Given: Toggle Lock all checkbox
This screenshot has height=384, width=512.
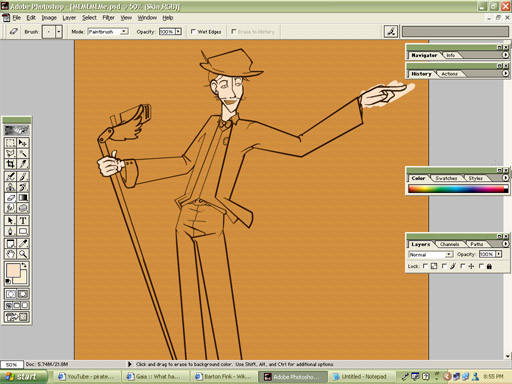Looking at the screenshot, I should pos(481,266).
